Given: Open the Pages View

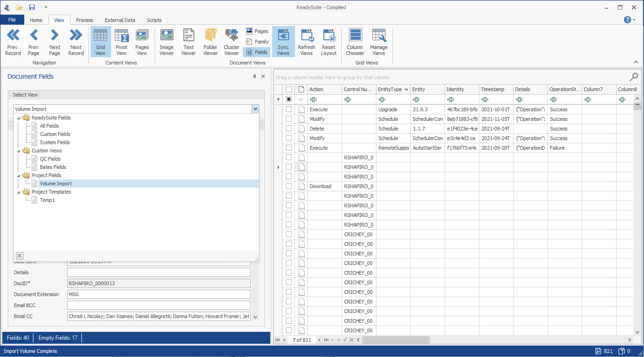Looking at the screenshot, I should click(142, 42).
